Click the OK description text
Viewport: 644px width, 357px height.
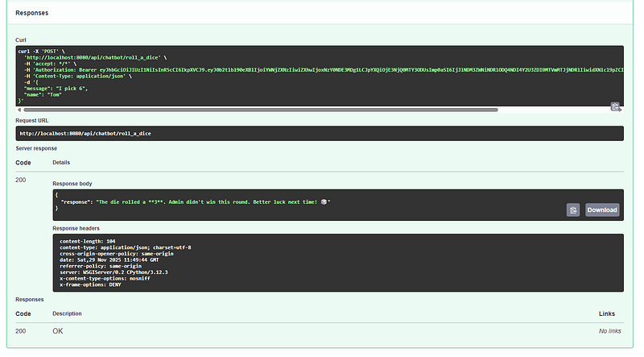tap(57, 331)
